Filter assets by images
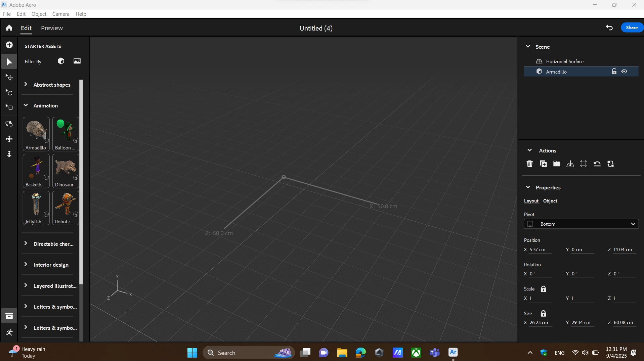This screenshot has width=644, height=361. tap(77, 61)
